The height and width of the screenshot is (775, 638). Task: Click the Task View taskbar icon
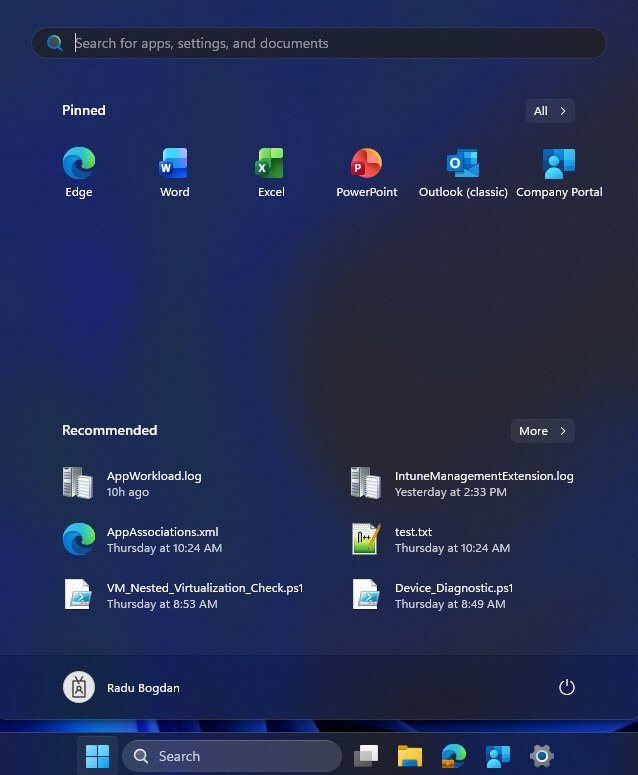[367, 756]
